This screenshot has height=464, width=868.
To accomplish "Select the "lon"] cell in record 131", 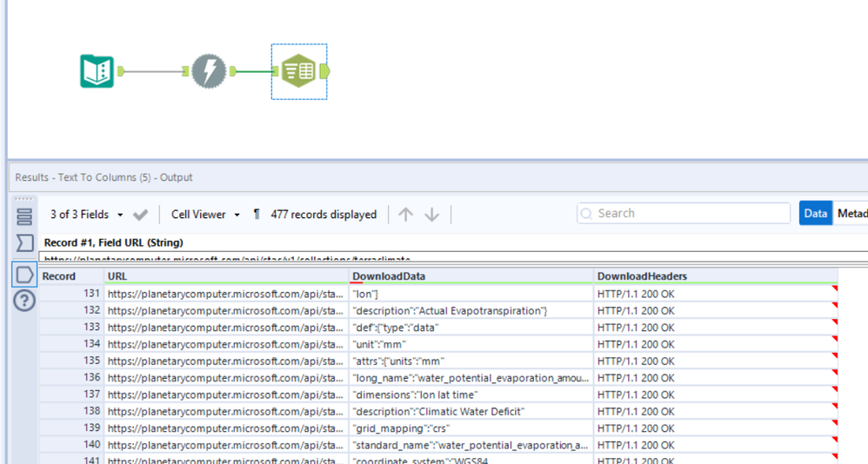I will coord(471,294).
